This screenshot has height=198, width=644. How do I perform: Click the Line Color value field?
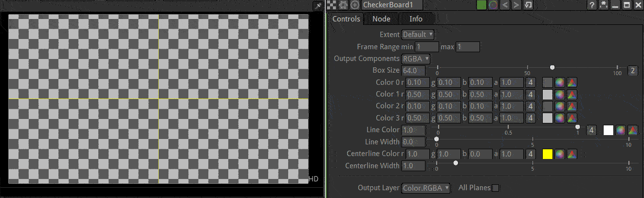[x=413, y=130]
